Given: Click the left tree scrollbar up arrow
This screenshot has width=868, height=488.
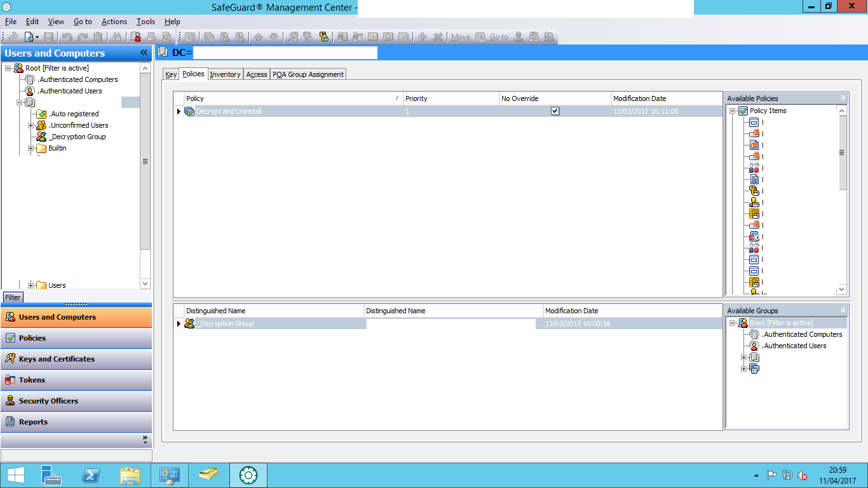Looking at the screenshot, I should pos(145,68).
